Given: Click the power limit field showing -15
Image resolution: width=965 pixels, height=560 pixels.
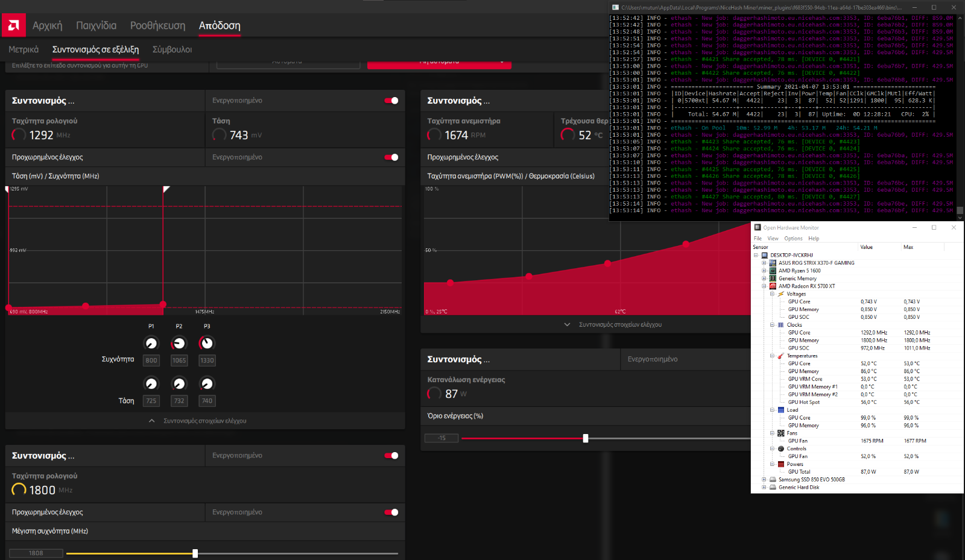Looking at the screenshot, I should [441, 438].
